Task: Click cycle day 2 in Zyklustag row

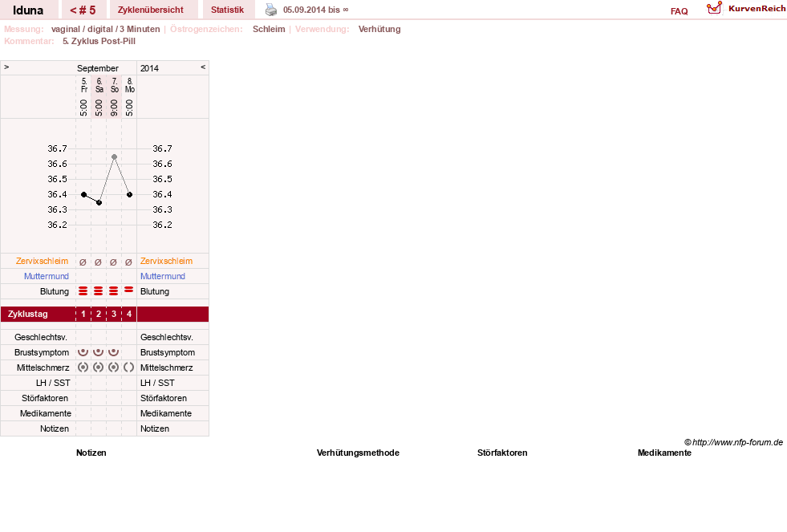Action: click(99, 315)
